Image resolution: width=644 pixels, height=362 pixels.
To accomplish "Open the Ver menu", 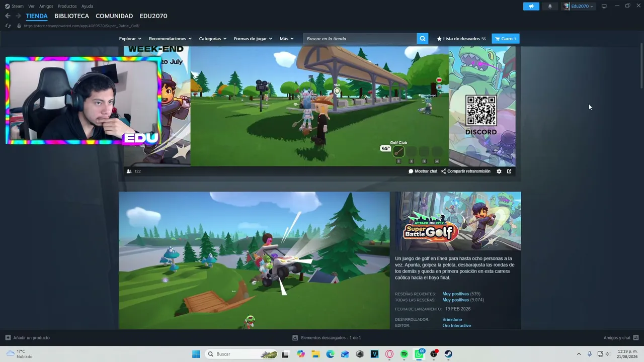I will (x=32, y=6).
